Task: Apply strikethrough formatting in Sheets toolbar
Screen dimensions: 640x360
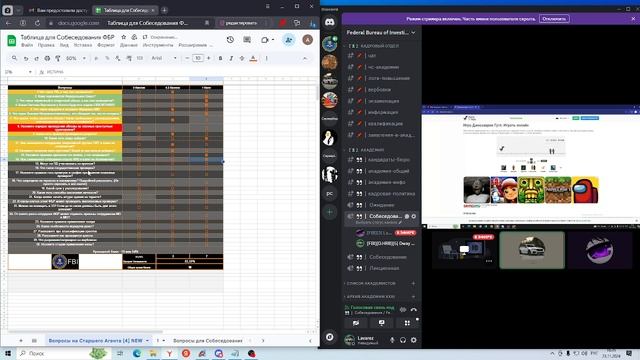Action: (242, 58)
